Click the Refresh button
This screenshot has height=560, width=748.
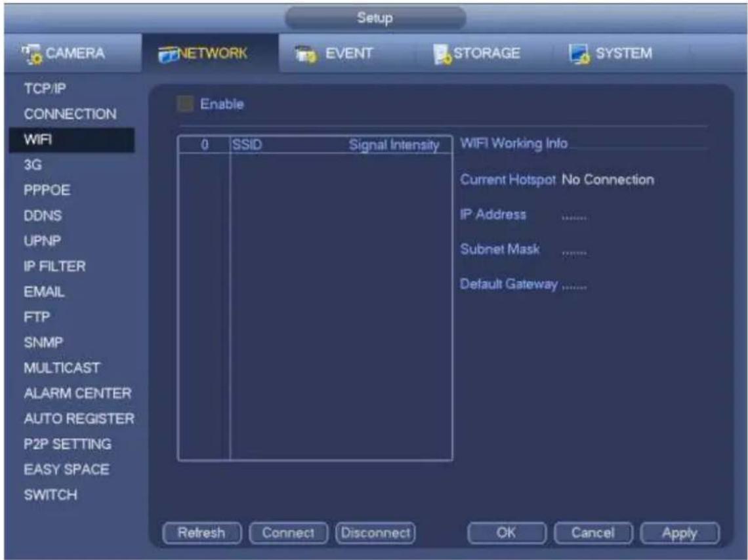[x=202, y=533]
